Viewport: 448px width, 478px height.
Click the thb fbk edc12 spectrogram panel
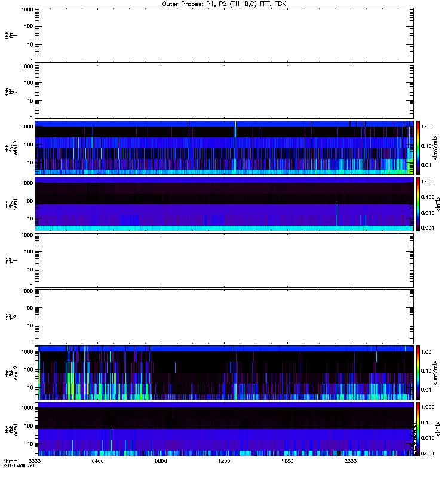pos(225,148)
